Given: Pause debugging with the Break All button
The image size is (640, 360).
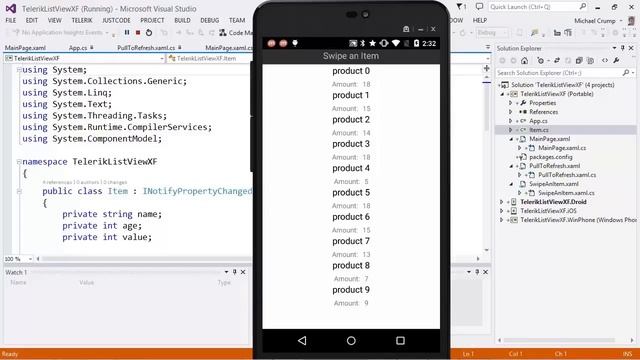Looking at the screenshot, I should [127, 33].
